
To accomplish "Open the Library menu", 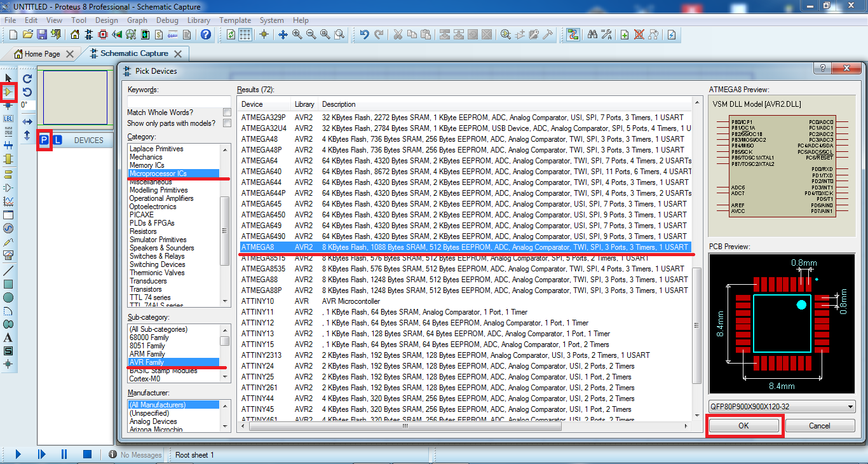I will 199,20.
